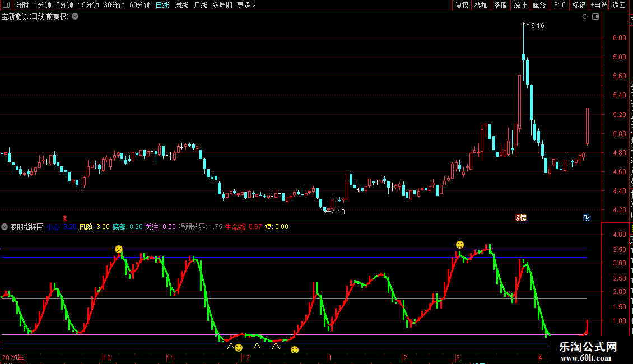Click the 标记 mark button

579,5
